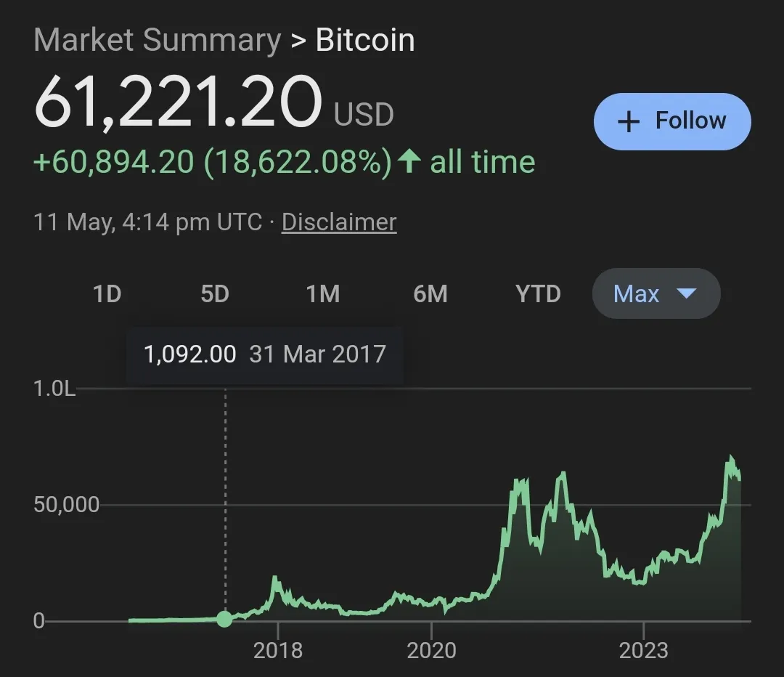Click the Bitcoin title in breadcrumb
This screenshot has width=784, height=677.
pos(365,39)
